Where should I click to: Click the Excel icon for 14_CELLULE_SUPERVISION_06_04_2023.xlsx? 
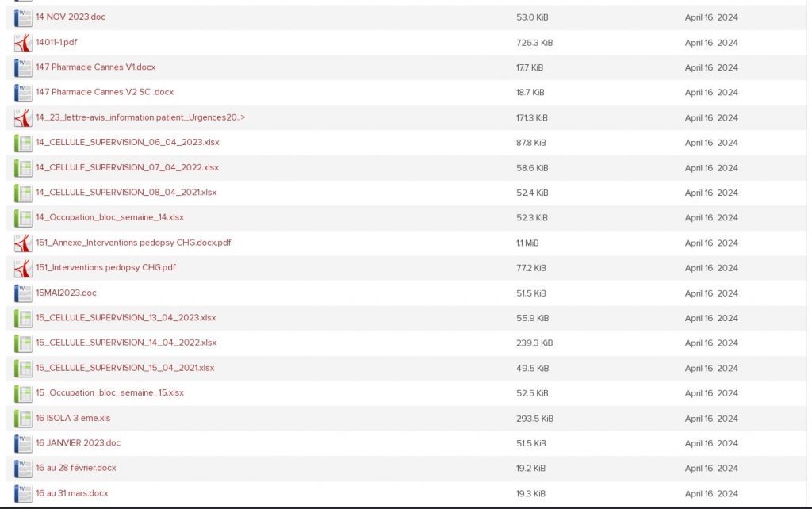pos(23,143)
